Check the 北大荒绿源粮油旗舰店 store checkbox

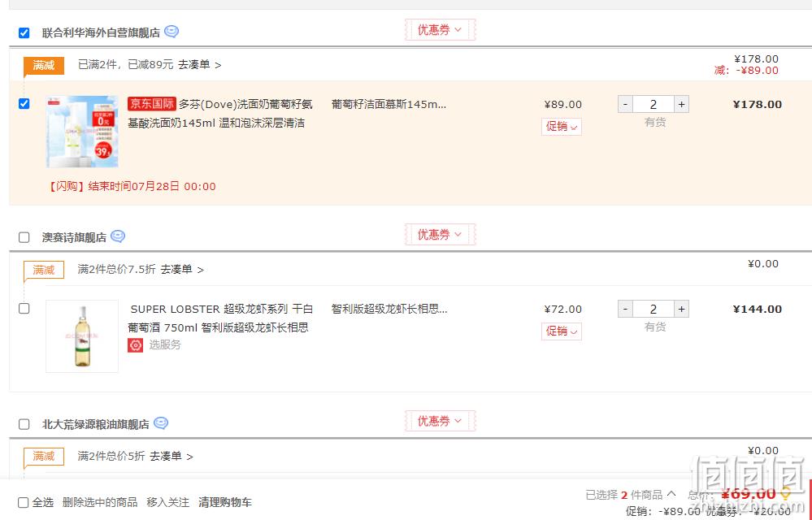24,424
